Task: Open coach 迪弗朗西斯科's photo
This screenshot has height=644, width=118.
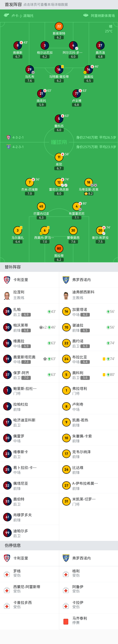Action: pyautogui.click(x=66, y=295)
